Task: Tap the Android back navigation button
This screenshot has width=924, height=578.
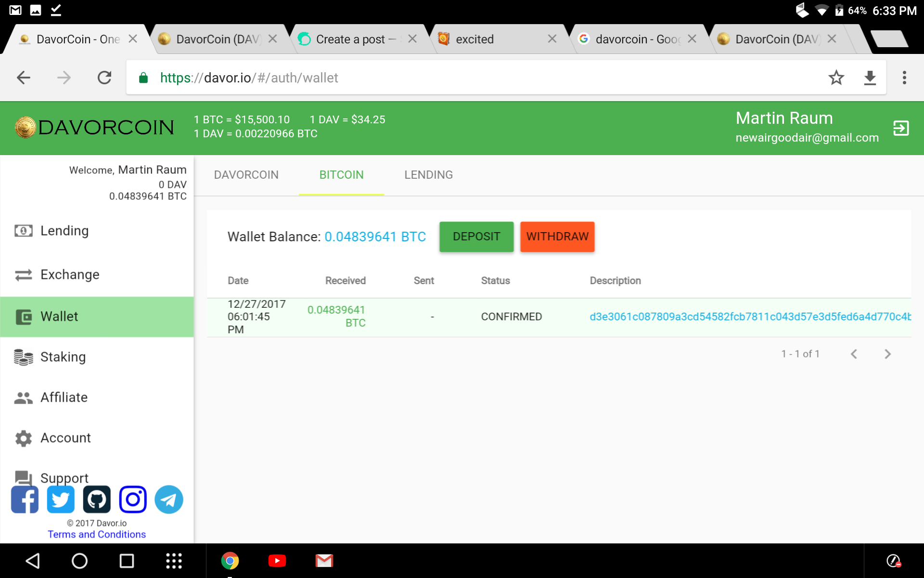Action: (32, 561)
